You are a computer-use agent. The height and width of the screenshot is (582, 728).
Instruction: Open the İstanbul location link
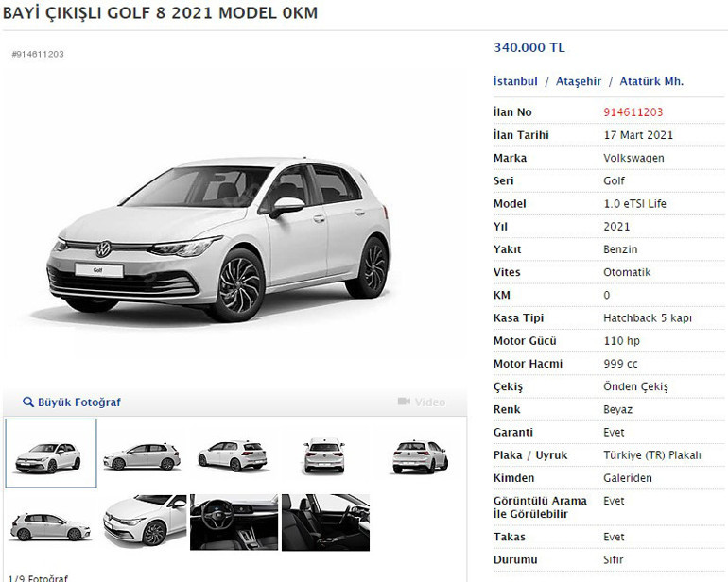point(515,81)
